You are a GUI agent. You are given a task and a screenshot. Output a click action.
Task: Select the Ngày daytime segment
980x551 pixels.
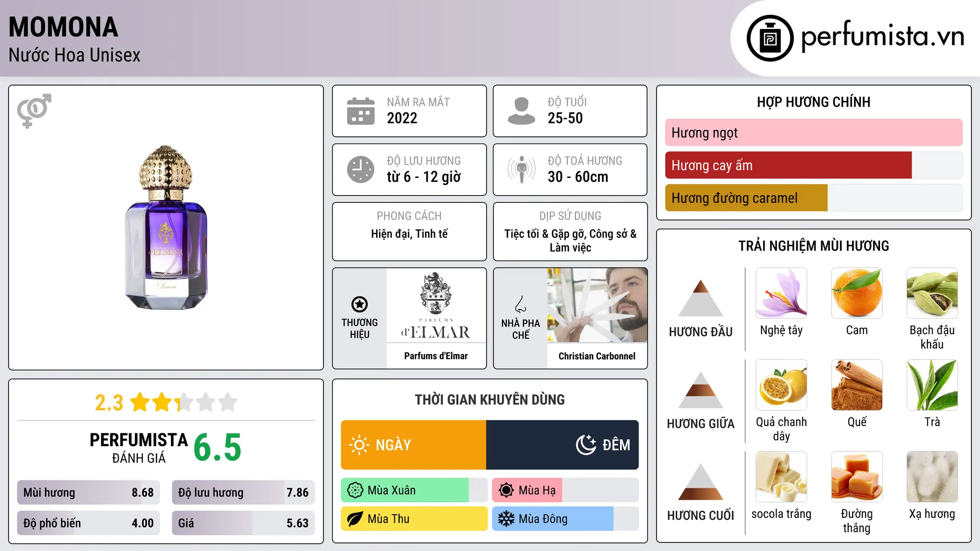tap(413, 445)
